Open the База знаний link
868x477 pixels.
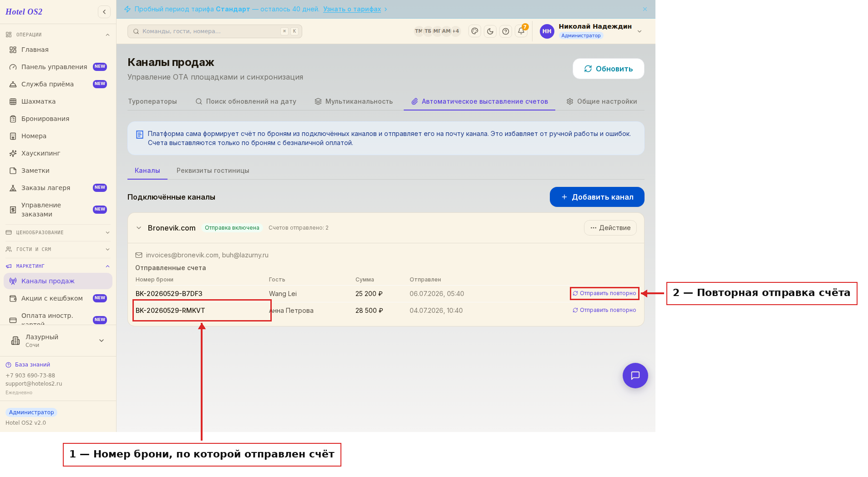click(28, 365)
